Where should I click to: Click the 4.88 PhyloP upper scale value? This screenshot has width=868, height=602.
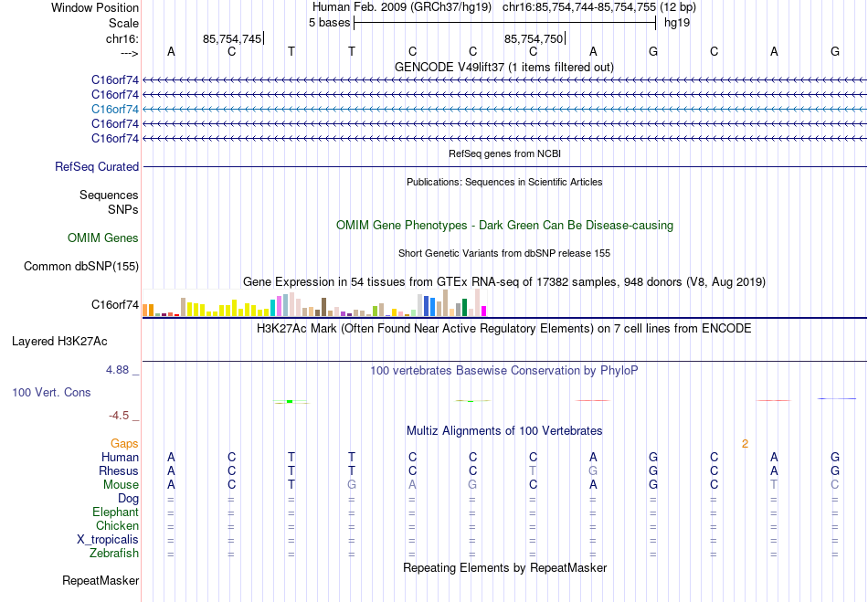click(x=117, y=370)
